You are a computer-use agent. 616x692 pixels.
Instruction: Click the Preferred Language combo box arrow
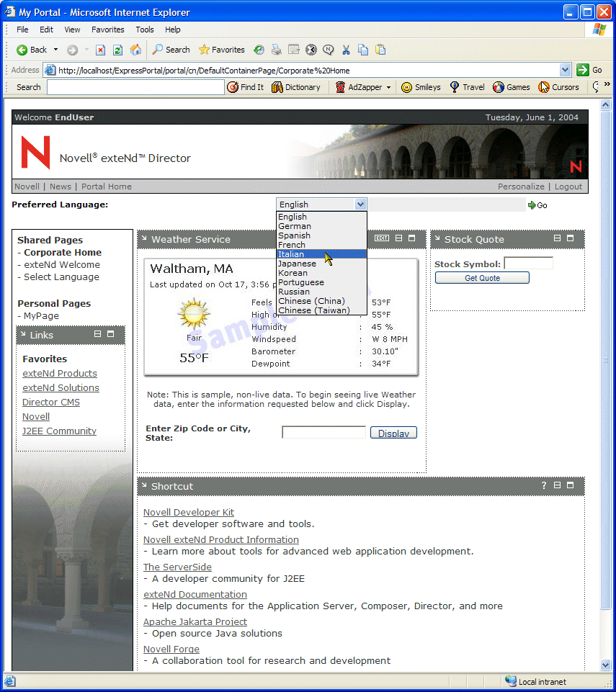pyautogui.click(x=360, y=205)
